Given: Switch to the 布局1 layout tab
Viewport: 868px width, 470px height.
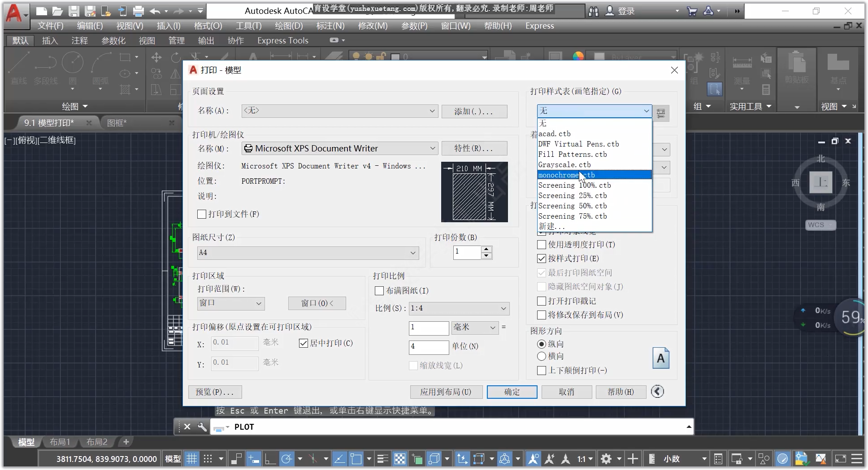Looking at the screenshot, I should pyautogui.click(x=60, y=442).
